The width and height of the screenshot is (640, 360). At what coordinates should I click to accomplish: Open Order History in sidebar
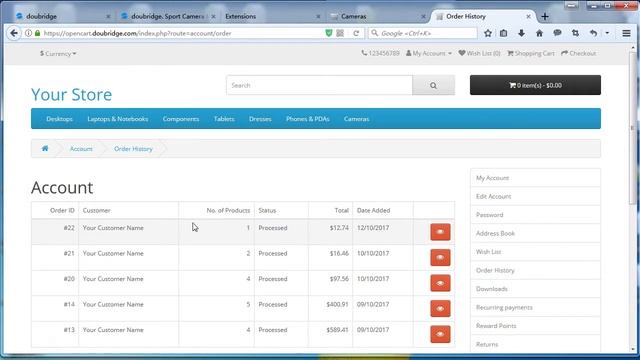coord(535,270)
